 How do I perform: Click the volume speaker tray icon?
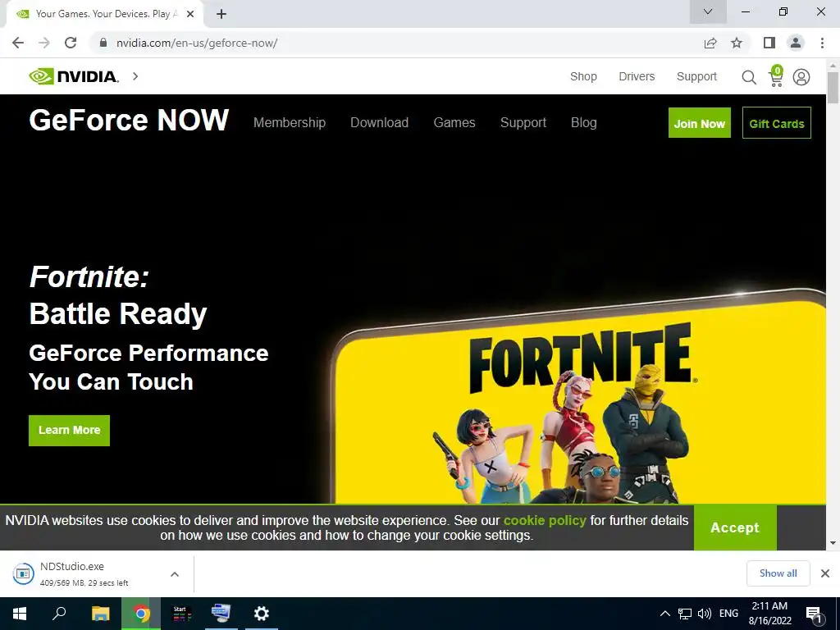705,614
